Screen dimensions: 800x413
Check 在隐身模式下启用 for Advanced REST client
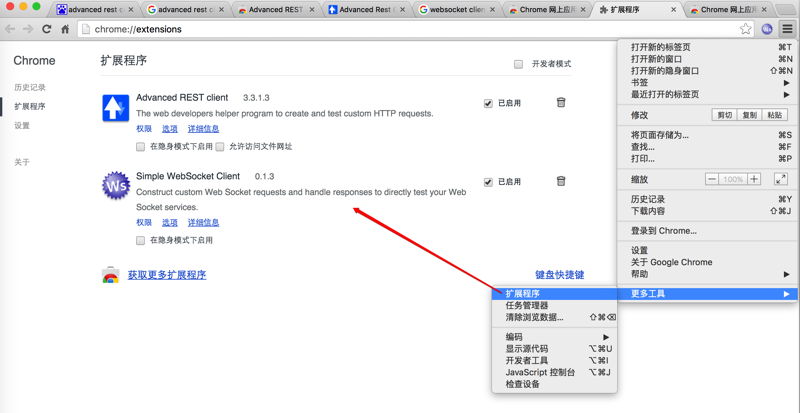(140, 147)
